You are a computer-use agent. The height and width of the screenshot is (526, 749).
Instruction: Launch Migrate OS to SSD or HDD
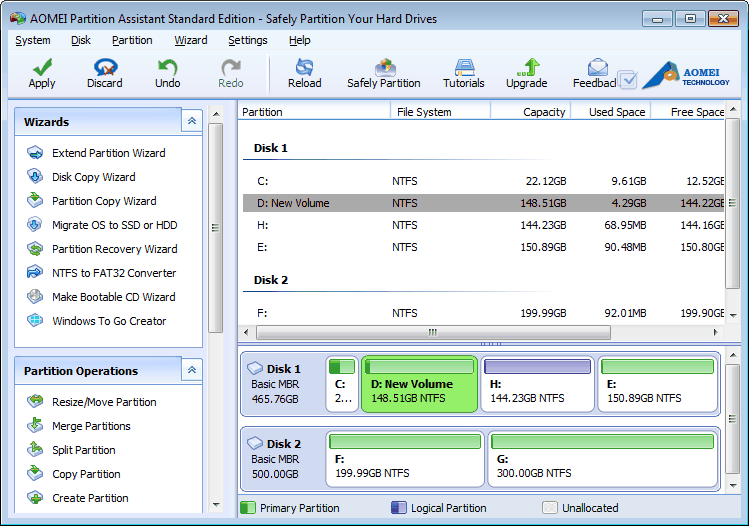tap(115, 225)
